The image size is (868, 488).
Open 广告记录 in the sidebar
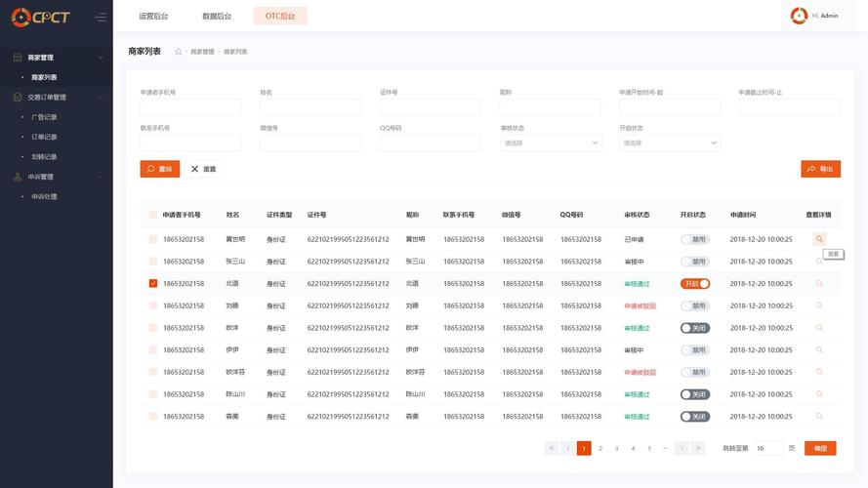[x=44, y=117]
